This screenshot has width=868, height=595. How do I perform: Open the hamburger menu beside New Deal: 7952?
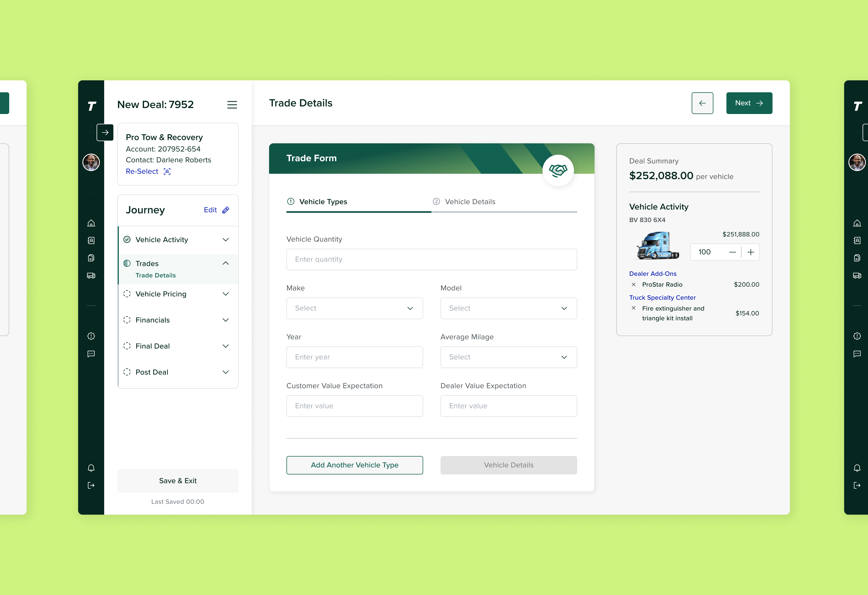pyautogui.click(x=232, y=105)
